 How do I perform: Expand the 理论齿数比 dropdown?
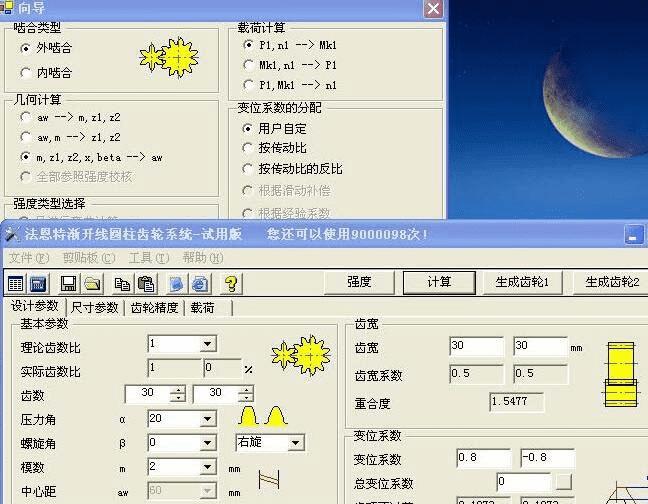click(207, 344)
